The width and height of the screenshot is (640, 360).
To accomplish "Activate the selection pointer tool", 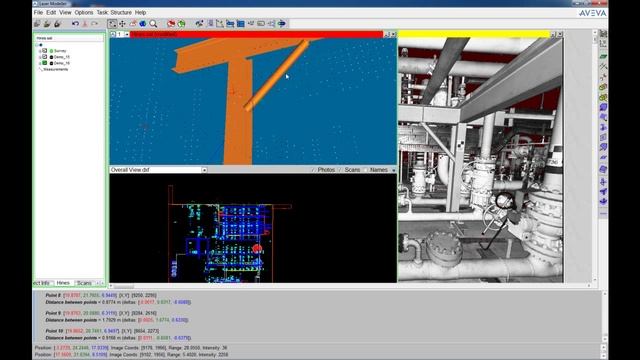I will (112, 24).
